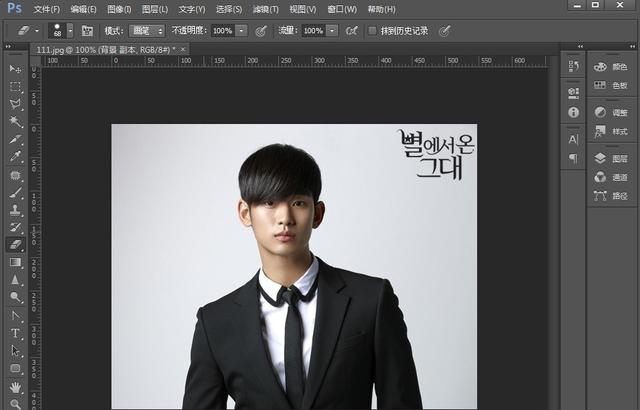The width and height of the screenshot is (640, 410).
Task: Open the eraser tool preset picker arrow
Action: 37,31
